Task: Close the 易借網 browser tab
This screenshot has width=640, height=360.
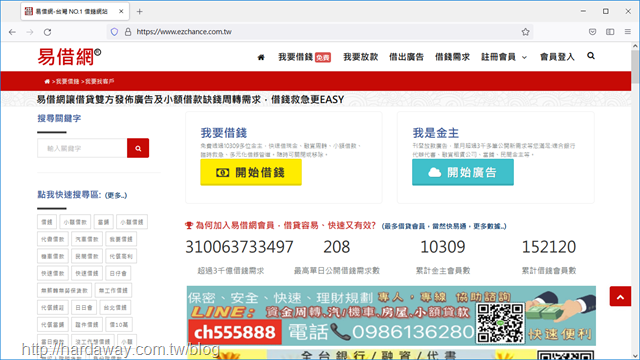Action: click(121, 11)
